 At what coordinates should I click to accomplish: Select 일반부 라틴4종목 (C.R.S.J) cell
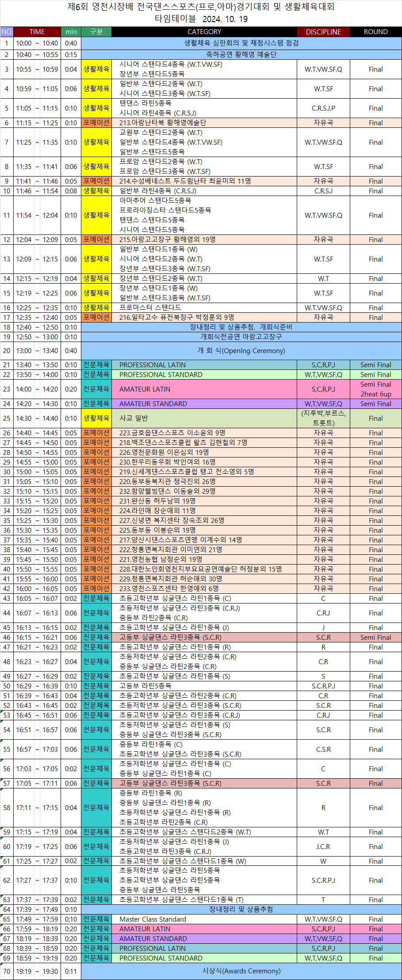[204, 191]
